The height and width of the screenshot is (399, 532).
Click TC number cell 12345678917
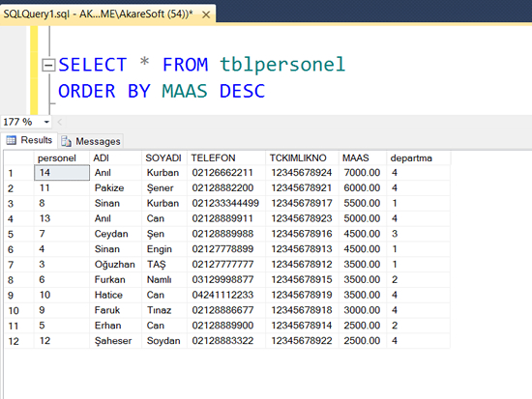pos(302,203)
